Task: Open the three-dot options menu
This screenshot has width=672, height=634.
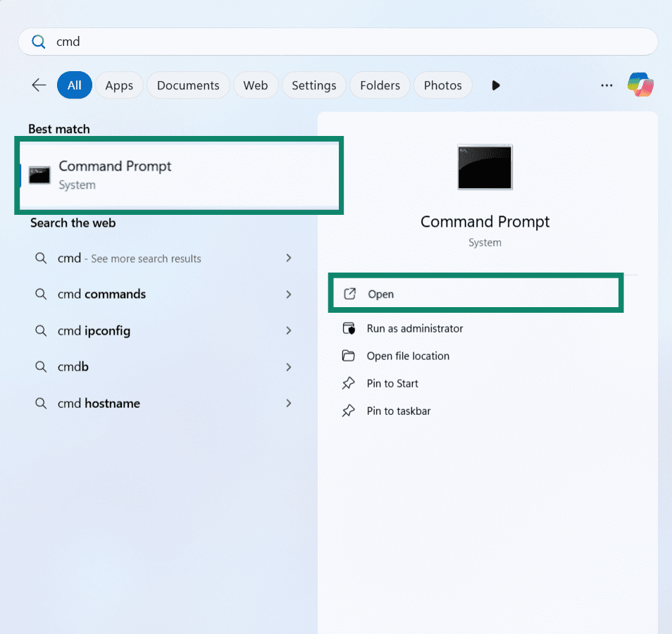Action: (606, 85)
